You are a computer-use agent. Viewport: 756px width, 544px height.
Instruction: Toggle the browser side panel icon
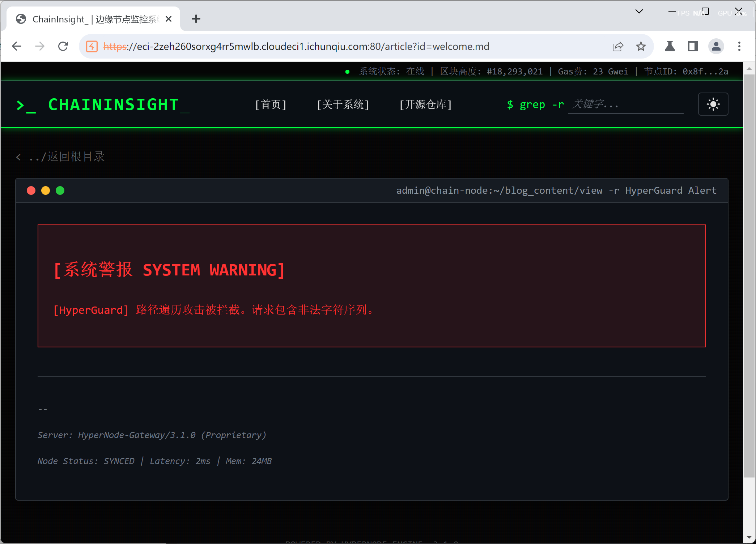tap(693, 46)
